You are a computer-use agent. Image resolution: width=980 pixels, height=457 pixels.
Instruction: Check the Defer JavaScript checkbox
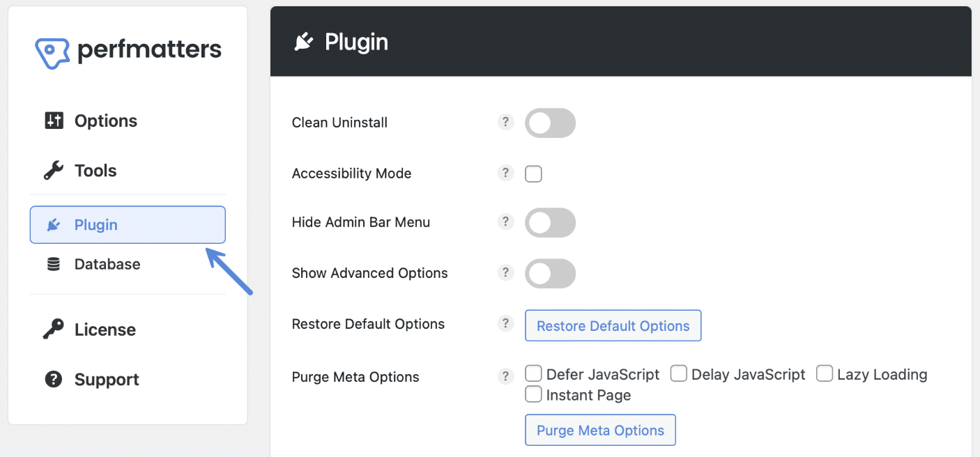point(533,373)
